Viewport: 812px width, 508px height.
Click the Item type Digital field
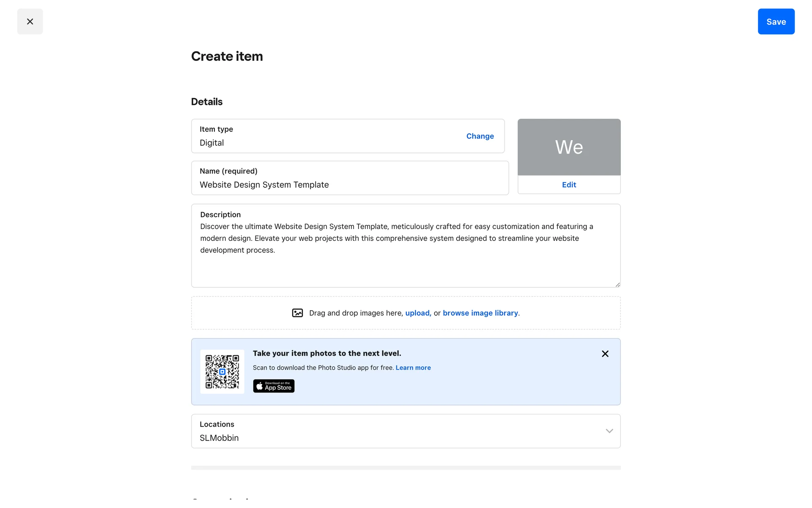(x=321, y=136)
